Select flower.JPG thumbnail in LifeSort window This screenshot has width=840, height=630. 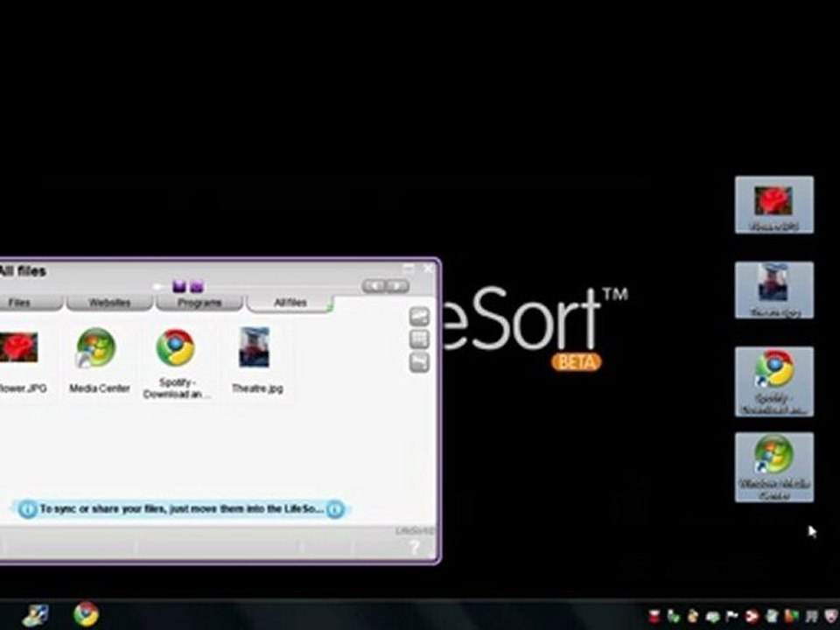[x=20, y=361]
